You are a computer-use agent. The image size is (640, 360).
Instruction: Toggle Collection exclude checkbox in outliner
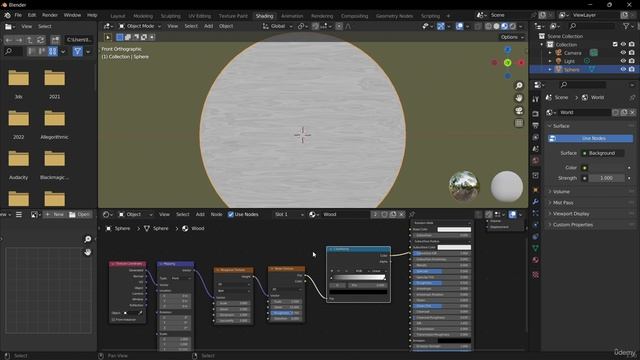615,44
